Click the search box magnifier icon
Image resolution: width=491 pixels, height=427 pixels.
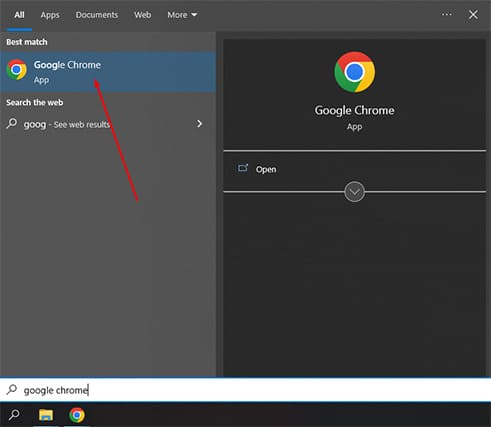(x=12, y=389)
